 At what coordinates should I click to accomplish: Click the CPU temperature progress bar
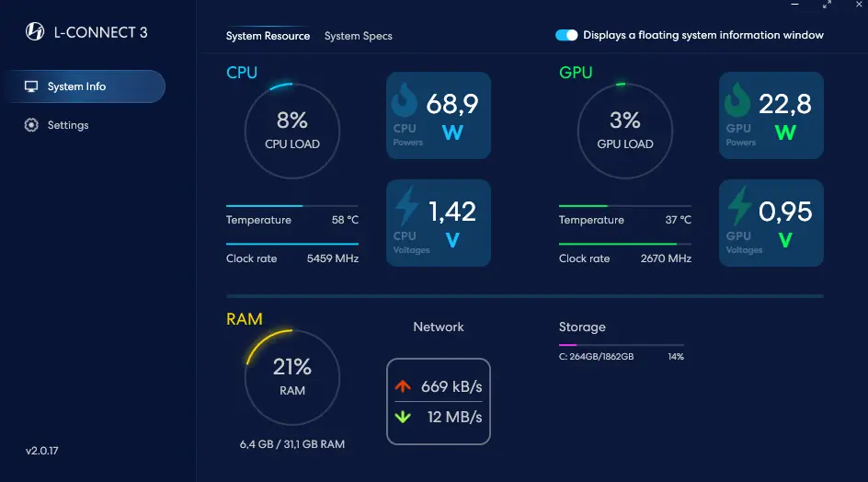292,205
